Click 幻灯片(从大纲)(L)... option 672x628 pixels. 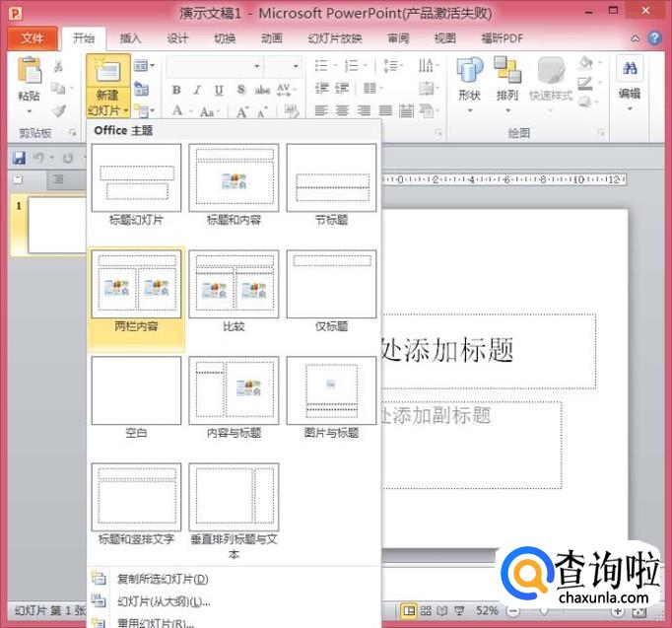coord(164,601)
